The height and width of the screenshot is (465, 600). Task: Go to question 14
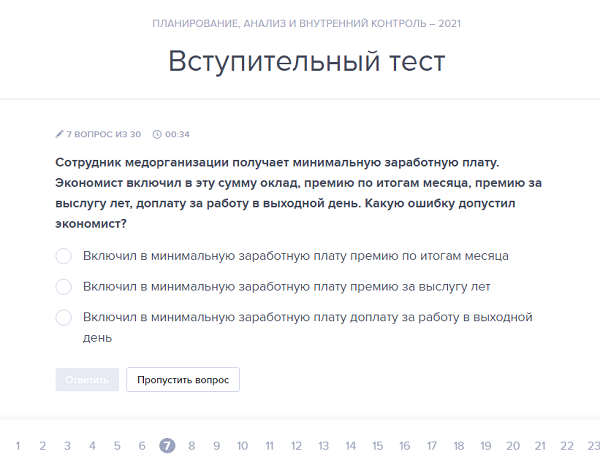[351, 446]
